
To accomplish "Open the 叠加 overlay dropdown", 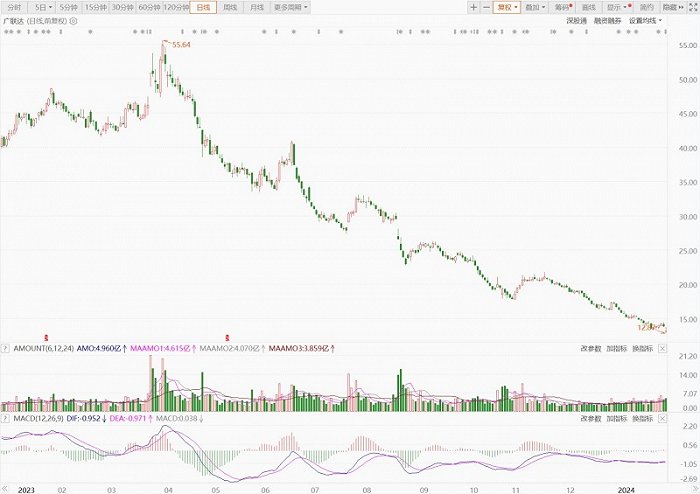I will 534,7.
